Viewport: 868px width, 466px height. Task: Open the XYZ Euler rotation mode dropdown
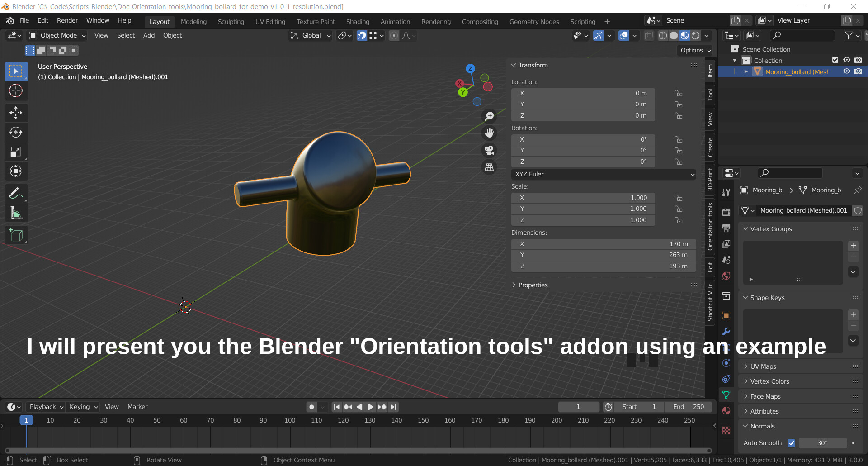click(x=604, y=174)
